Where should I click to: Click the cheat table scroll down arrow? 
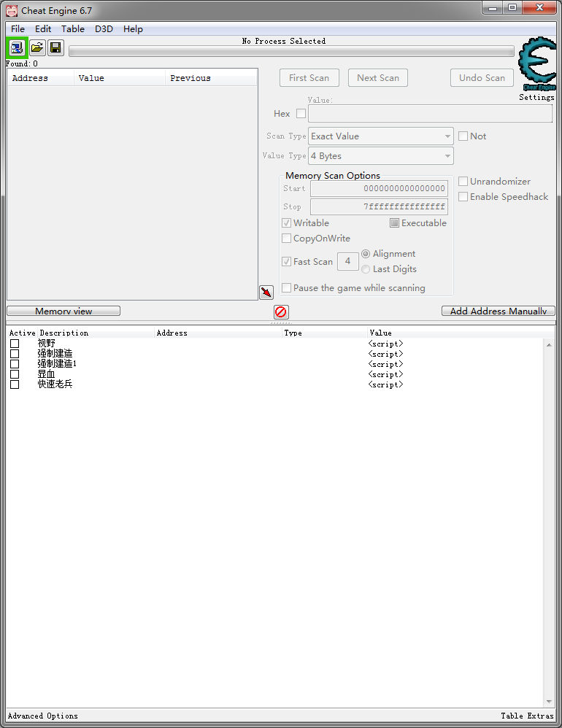point(549,702)
